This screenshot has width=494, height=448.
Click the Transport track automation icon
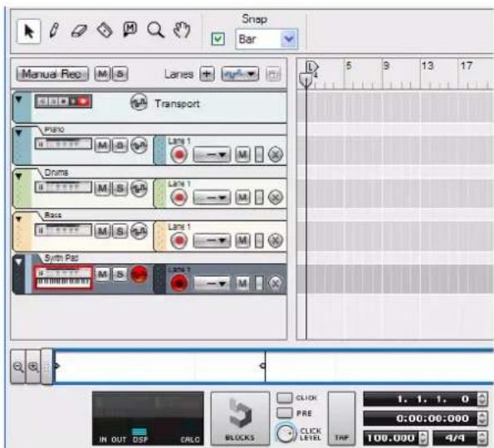pos(139,103)
